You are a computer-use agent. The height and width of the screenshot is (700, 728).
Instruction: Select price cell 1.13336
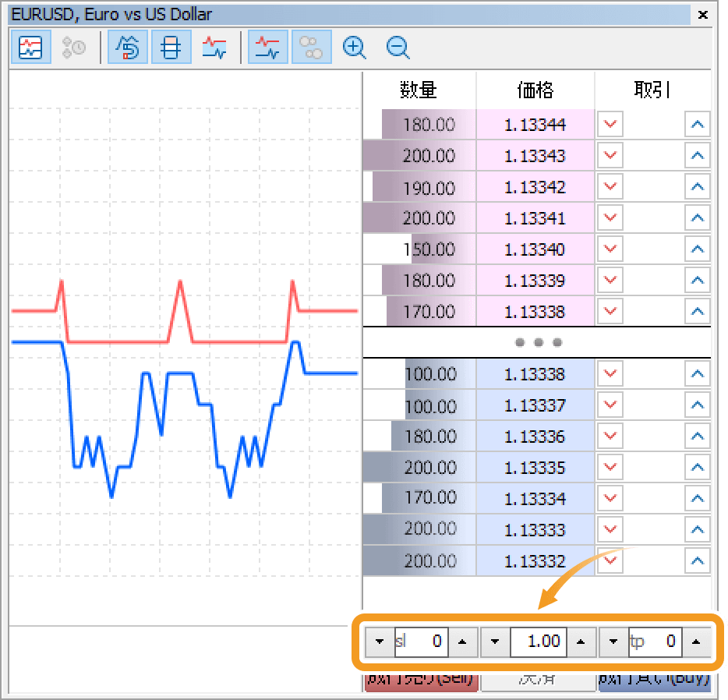(x=535, y=437)
